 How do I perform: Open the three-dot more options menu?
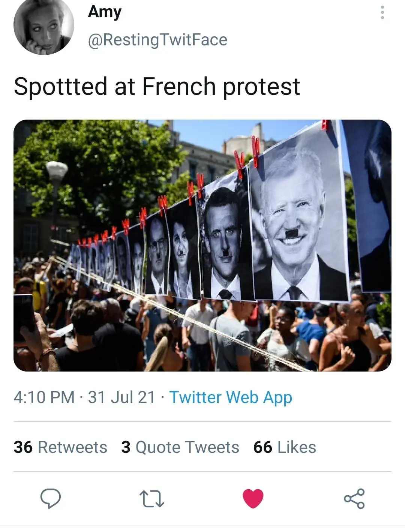[x=382, y=12]
